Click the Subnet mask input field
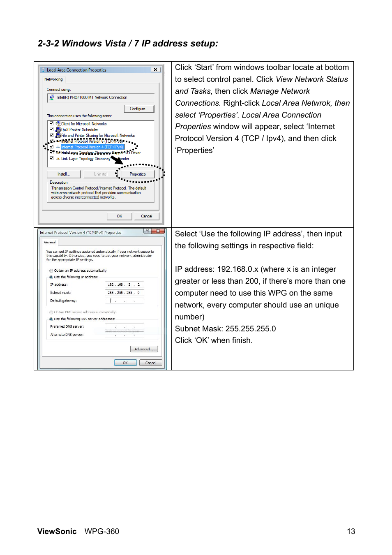Image resolution: width=392 pixels, height=555 pixels. pyautogui.click(x=125, y=293)
